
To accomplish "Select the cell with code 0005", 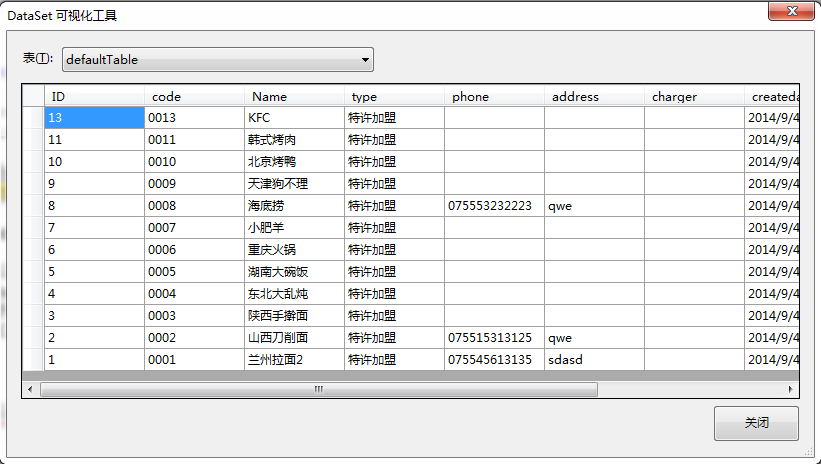I will click(x=194, y=272).
